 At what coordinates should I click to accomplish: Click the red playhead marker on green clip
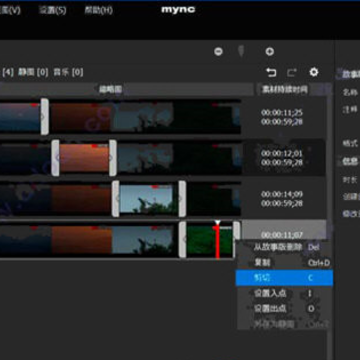tap(218, 240)
